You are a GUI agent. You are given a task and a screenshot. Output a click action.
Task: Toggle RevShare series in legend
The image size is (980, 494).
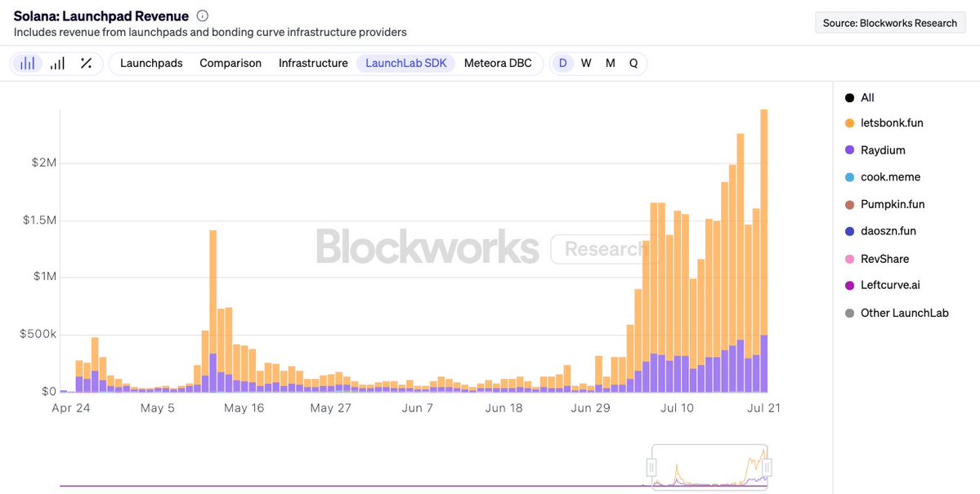877,259
